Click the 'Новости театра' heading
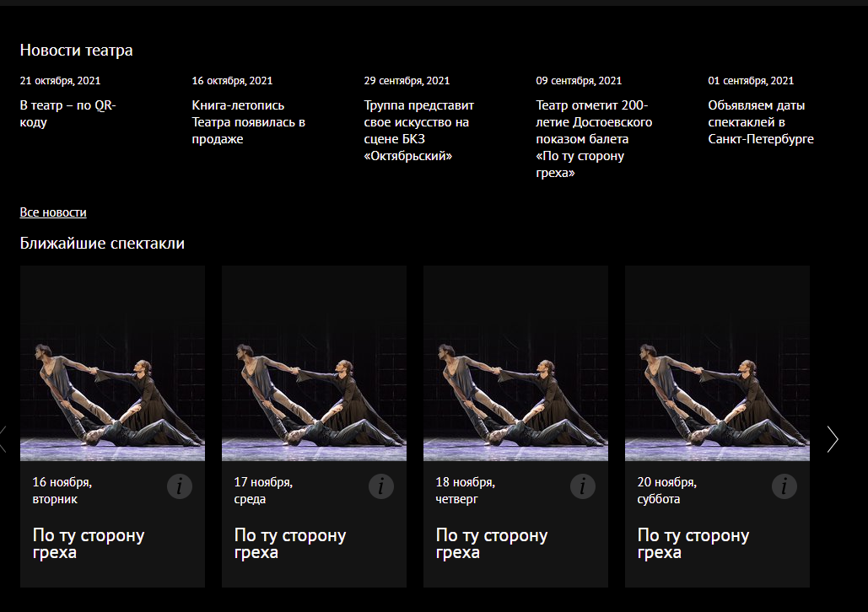Viewport: 868px width, 612px height. tap(77, 51)
